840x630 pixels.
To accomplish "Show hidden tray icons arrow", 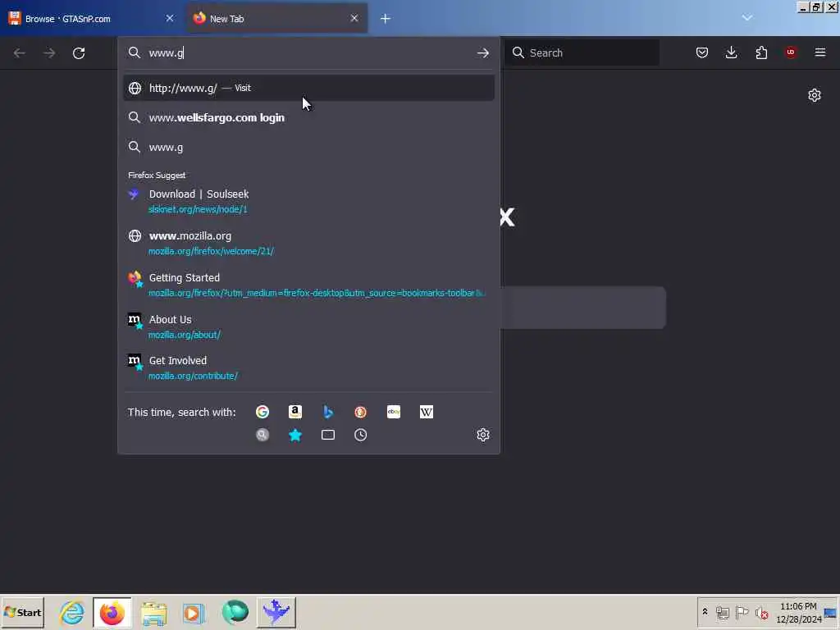I will (x=705, y=612).
